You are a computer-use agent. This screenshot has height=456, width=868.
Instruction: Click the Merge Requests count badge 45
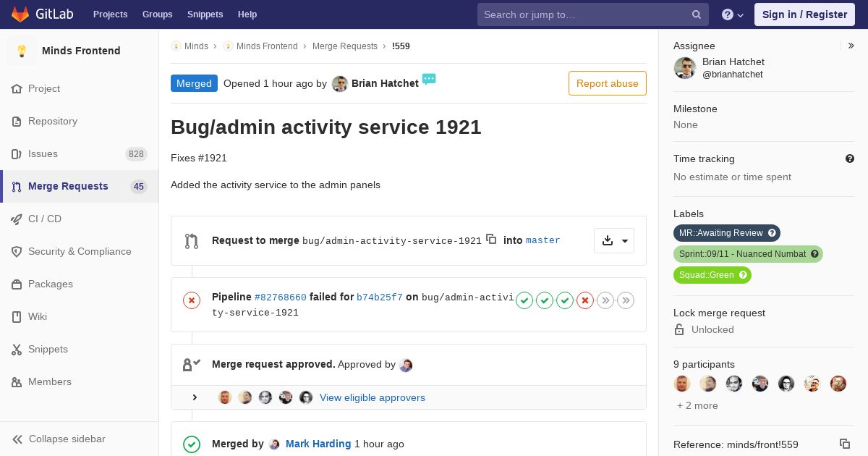click(139, 186)
